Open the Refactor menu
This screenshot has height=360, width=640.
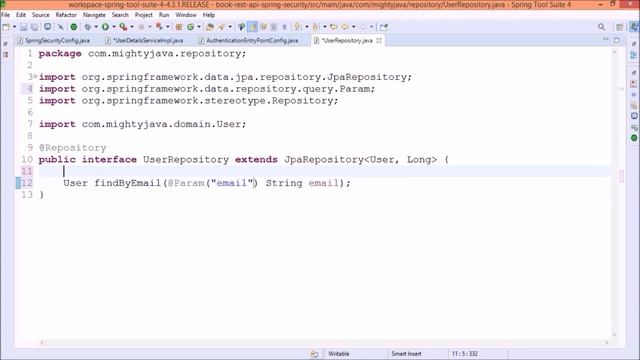tap(66, 15)
